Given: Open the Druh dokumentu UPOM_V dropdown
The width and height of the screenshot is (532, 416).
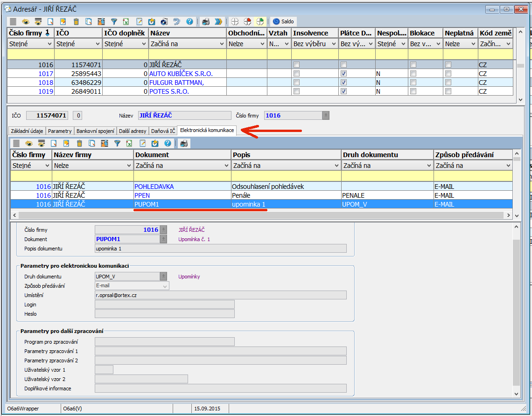Looking at the screenshot, I should click(x=163, y=277).
